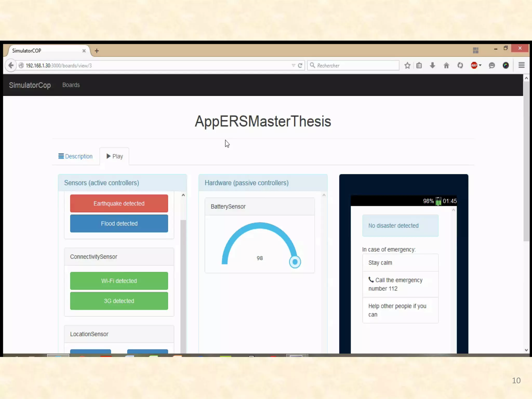Toggle the 3G detected button

pyautogui.click(x=119, y=301)
